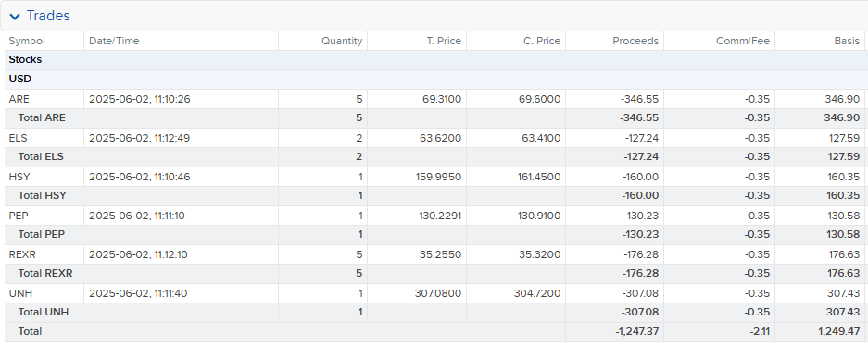
Task: Click the Proceeds column header
Action: point(635,41)
